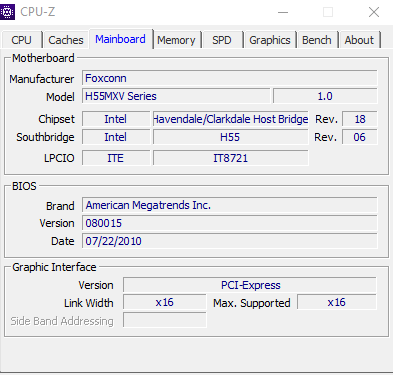This screenshot has height=375, width=393.
Task: Switch to the CPU tab
Action: [x=21, y=40]
